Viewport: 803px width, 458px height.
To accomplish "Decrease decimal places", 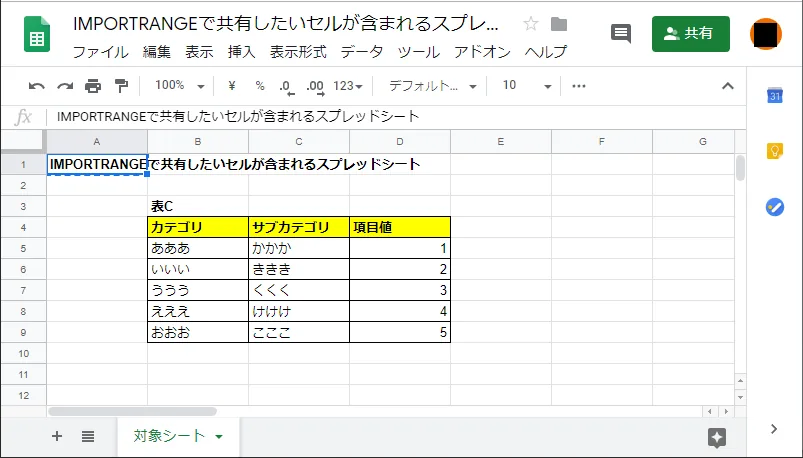I will point(287,86).
